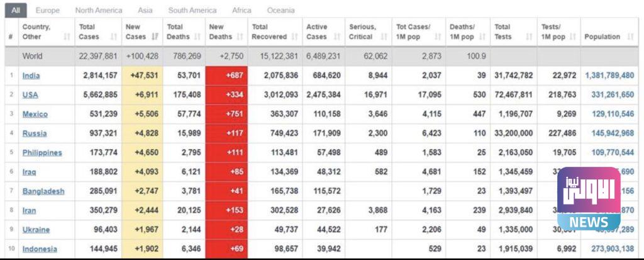Click Active Cases sort arrows
Image resolution: width=644 pixels, height=260 pixels.
coord(336,37)
